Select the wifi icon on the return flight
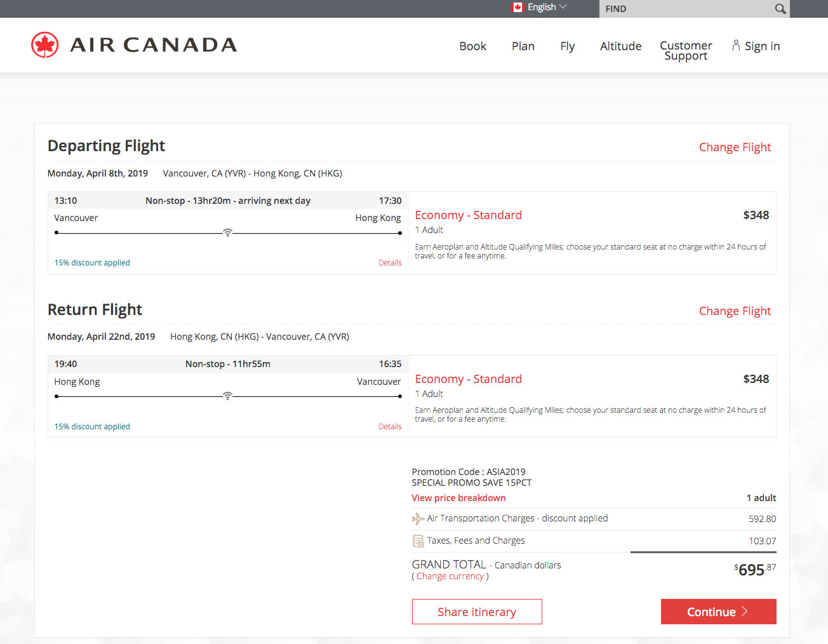This screenshot has height=644, width=828. (x=227, y=395)
